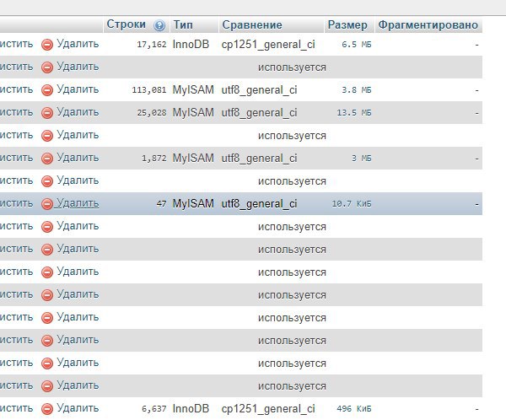Click InnoDB type in 6,637 row

[x=191, y=409]
